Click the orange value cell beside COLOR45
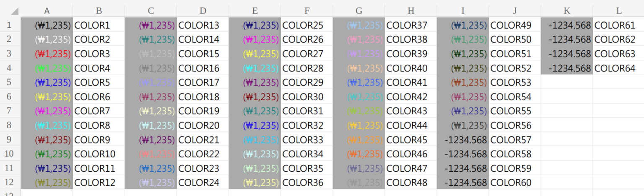644x196 pixels. tap(359, 140)
